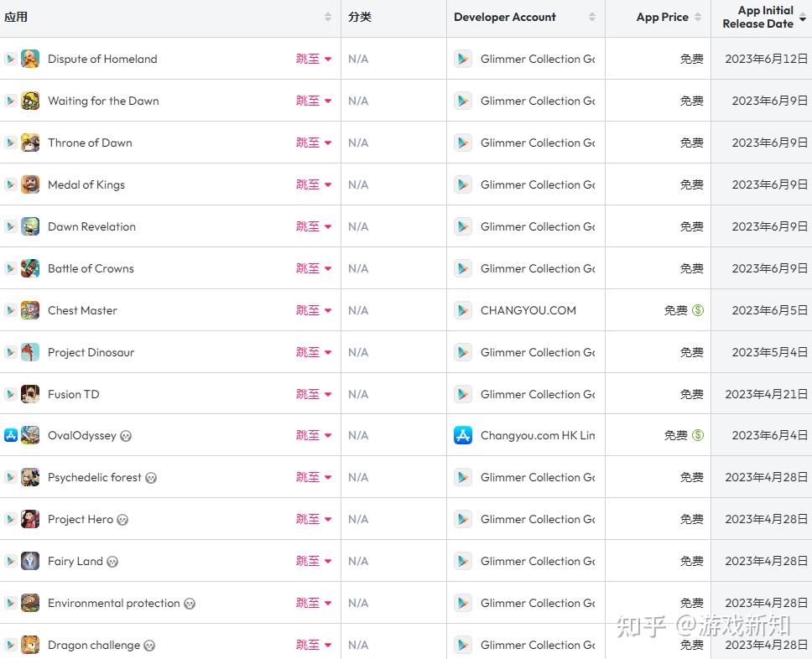Click the green dollar icon for Chest Master
The width and height of the screenshot is (812, 659).
(698, 310)
